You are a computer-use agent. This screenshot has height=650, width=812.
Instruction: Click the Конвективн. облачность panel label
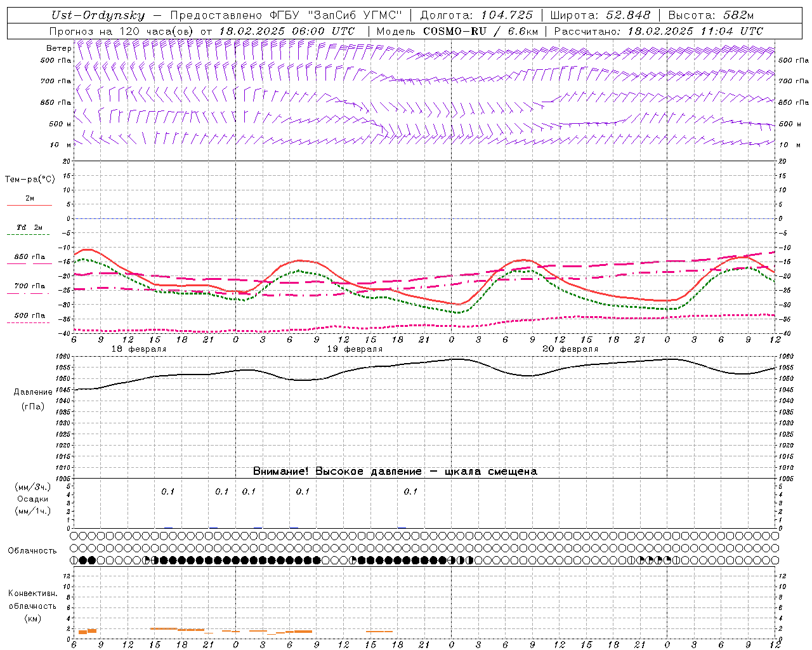tap(32, 600)
